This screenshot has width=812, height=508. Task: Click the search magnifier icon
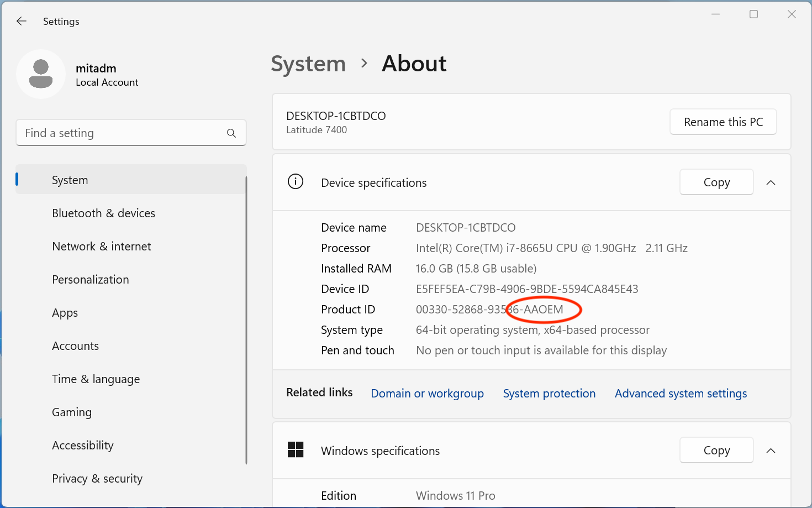[x=231, y=133]
